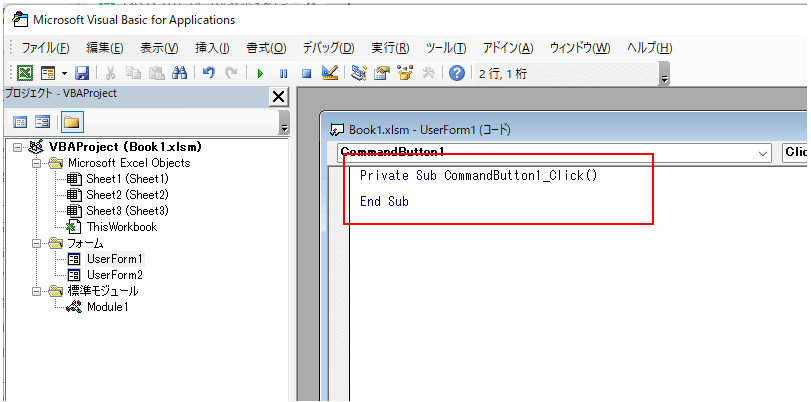Select UserForm1 in project tree
This screenshot has width=811, height=402.
click(115, 259)
